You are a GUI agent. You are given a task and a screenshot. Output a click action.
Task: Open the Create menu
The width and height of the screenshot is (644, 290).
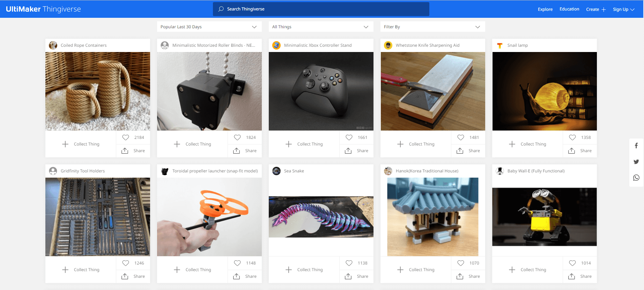click(x=596, y=9)
